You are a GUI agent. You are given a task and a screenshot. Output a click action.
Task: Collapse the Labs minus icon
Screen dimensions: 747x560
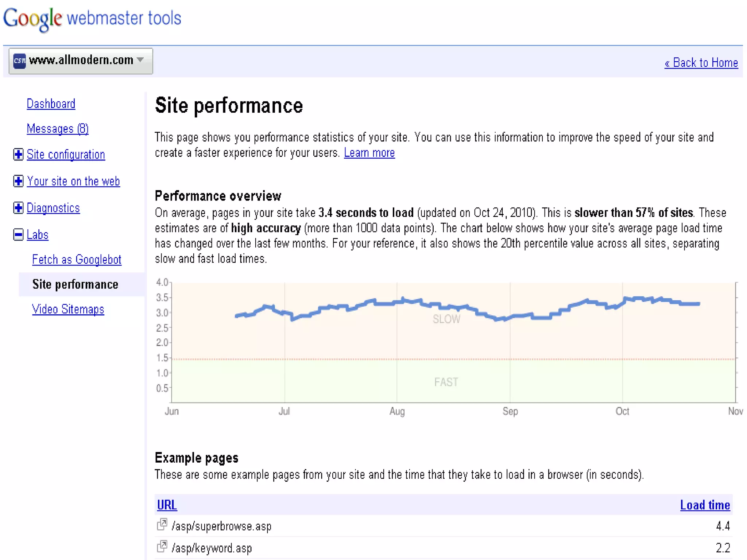pyautogui.click(x=18, y=234)
